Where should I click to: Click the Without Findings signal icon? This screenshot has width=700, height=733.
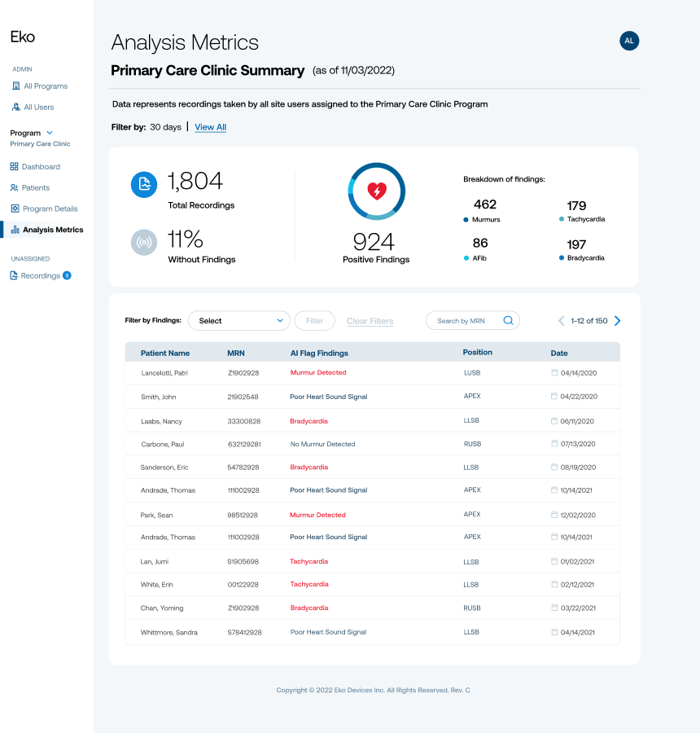point(144,243)
